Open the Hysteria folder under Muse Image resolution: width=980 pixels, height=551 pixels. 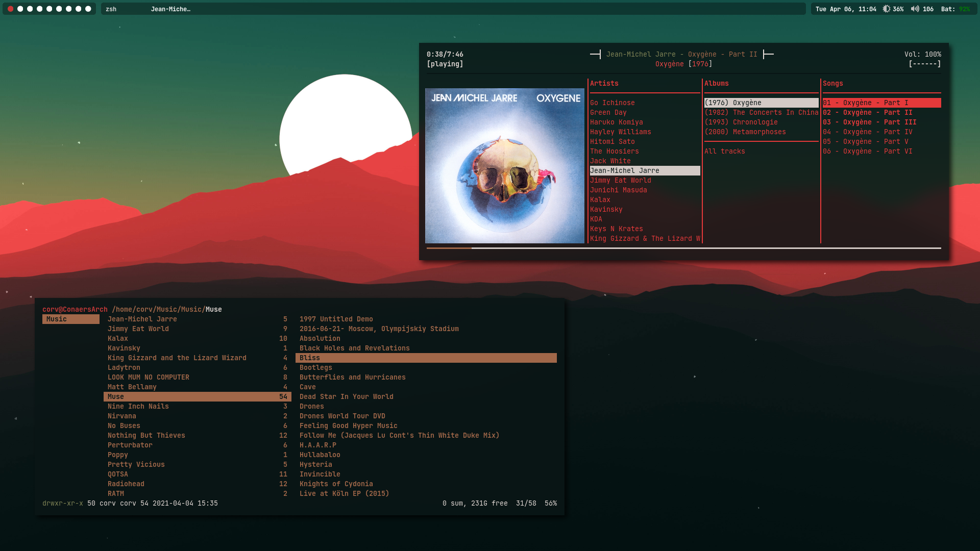pos(315,464)
